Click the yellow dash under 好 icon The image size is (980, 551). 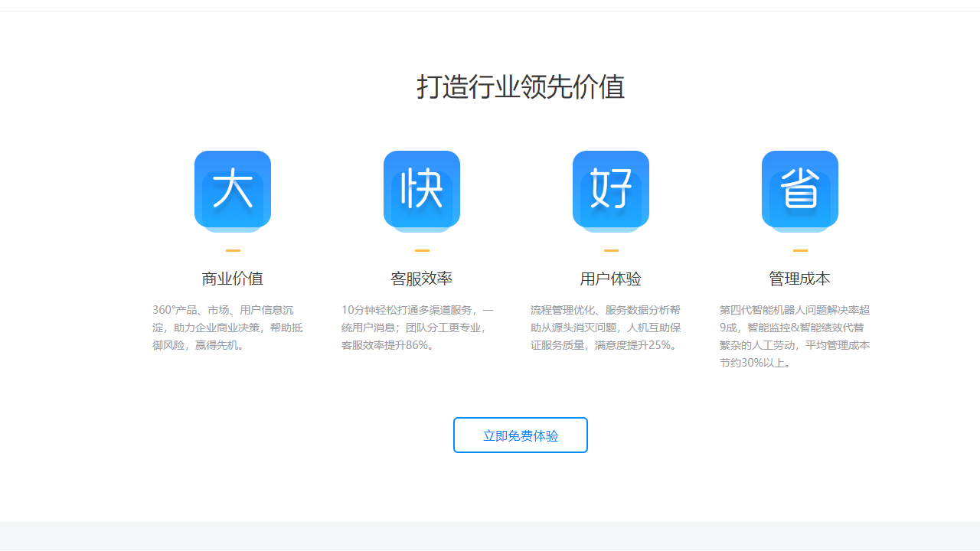click(x=611, y=250)
